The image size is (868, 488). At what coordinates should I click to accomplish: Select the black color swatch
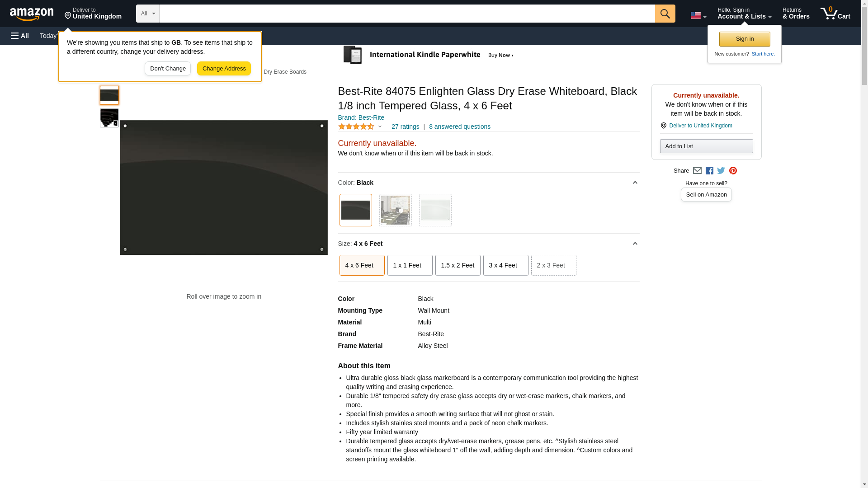point(355,210)
